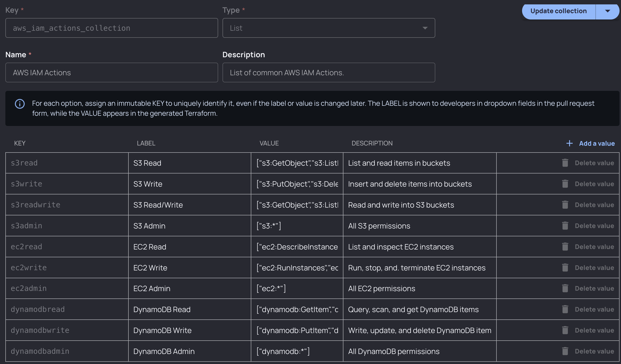This screenshot has height=364, width=621.
Task: Edit the S3 Admin label cell
Action: click(x=190, y=226)
